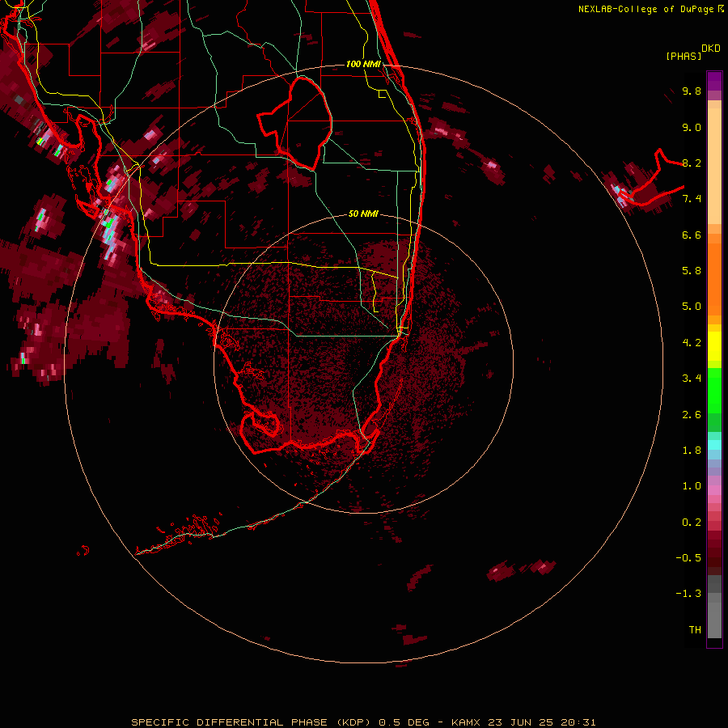Image resolution: width=728 pixels, height=728 pixels.
Task: Click the 2.6 value on color scale
Action: click(692, 415)
